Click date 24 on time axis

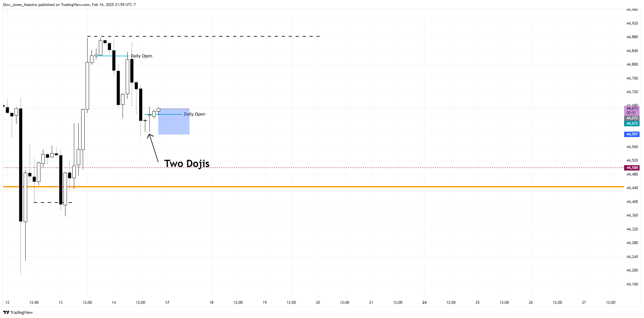(x=424, y=303)
